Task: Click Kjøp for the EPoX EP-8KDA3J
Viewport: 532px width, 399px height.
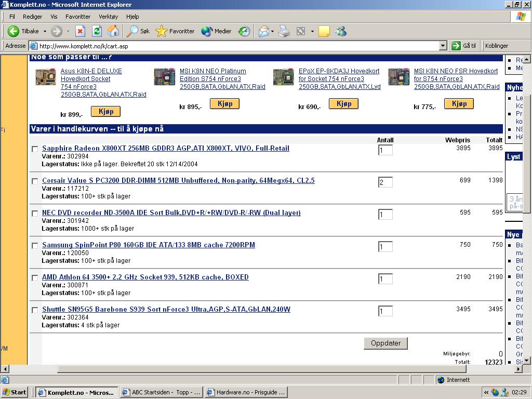Action: (x=344, y=103)
